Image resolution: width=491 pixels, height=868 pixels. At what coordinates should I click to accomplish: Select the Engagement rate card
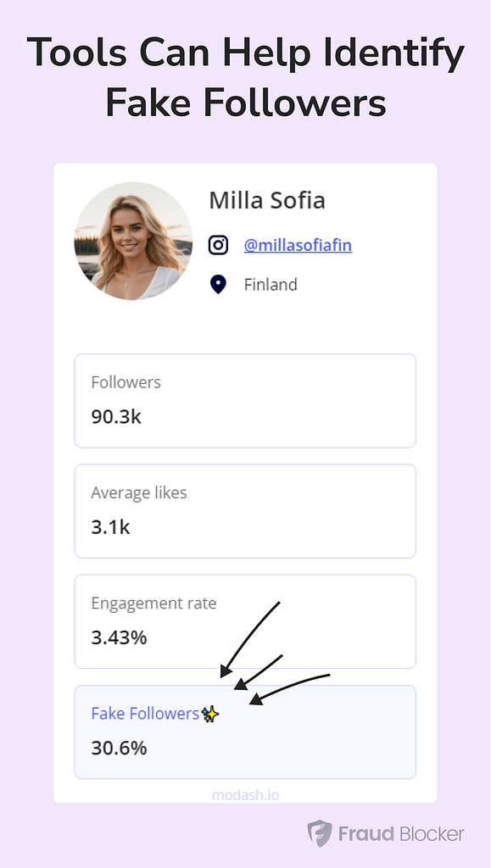245,621
